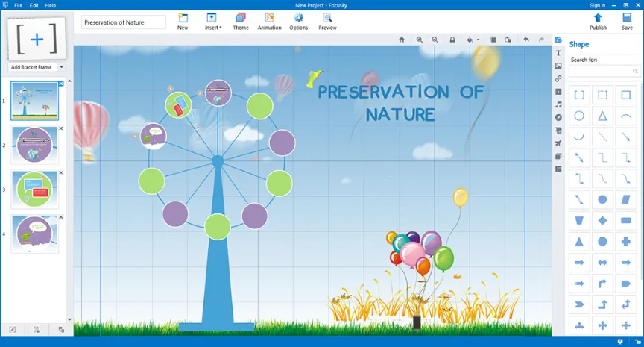Screen dimensions: 644x347
Task: Open the Animation tool
Action: (269, 22)
